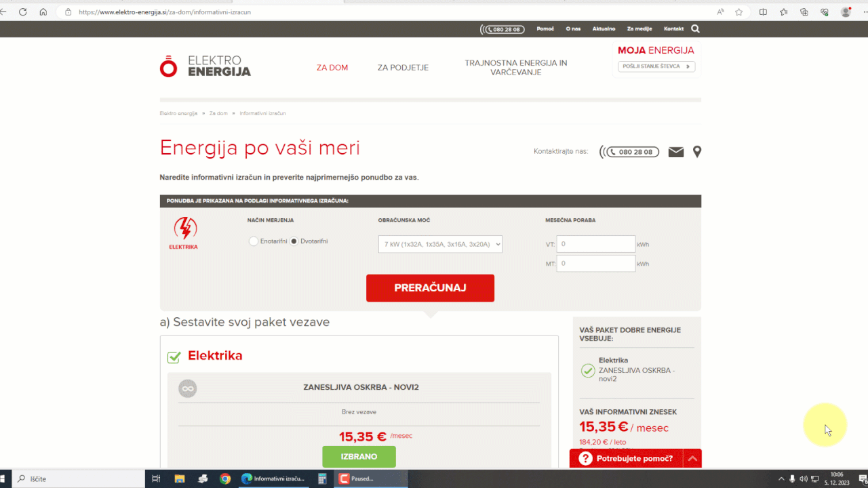The width and height of the screenshot is (868, 488).
Task: Open the obračunska moč 7 kW dropdown
Action: click(x=440, y=244)
